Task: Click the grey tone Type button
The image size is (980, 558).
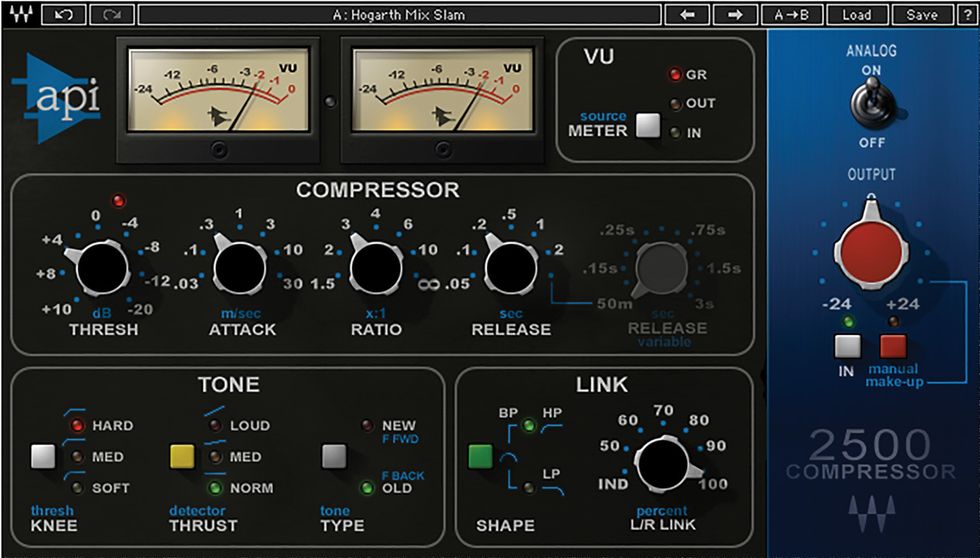Action: click(x=334, y=457)
